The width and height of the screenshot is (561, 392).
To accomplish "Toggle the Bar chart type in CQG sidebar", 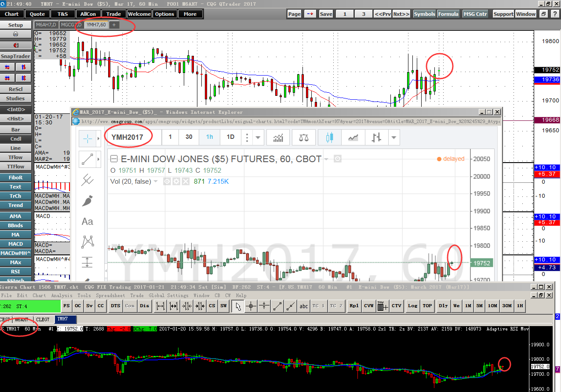I will pyautogui.click(x=16, y=130).
